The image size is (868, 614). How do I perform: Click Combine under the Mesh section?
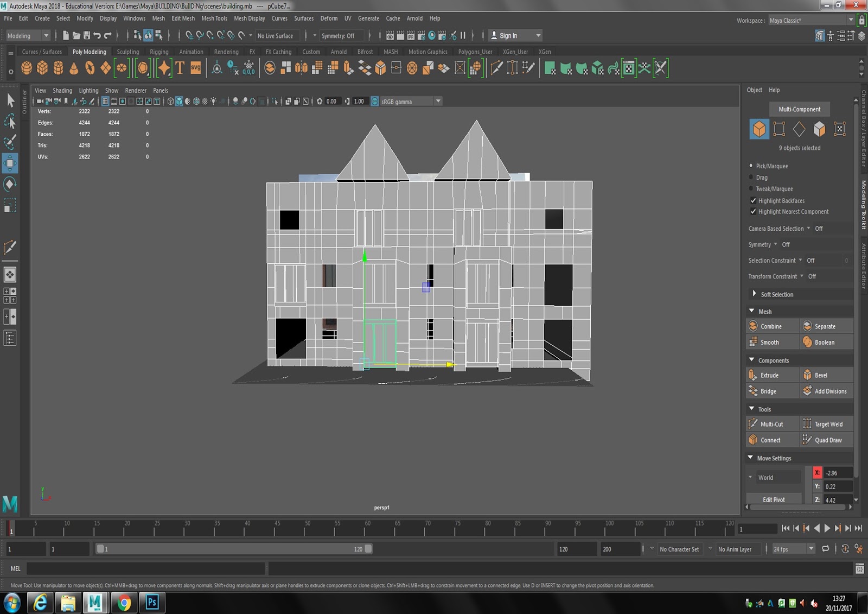tap(771, 326)
